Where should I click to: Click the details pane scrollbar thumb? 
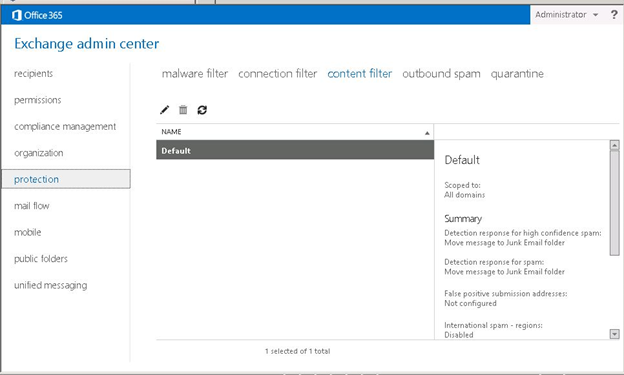[614, 203]
